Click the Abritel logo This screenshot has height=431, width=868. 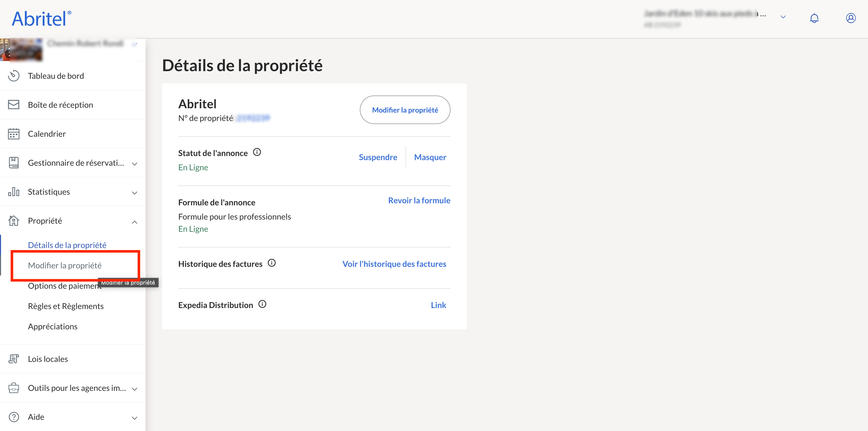41,19
